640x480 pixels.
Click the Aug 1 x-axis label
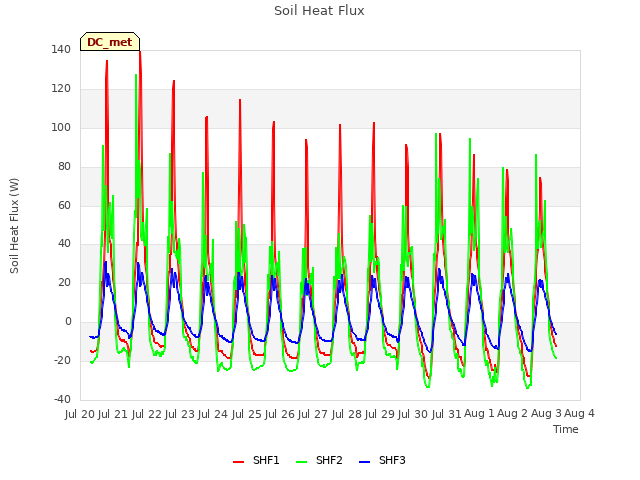[x=479, y=414]
